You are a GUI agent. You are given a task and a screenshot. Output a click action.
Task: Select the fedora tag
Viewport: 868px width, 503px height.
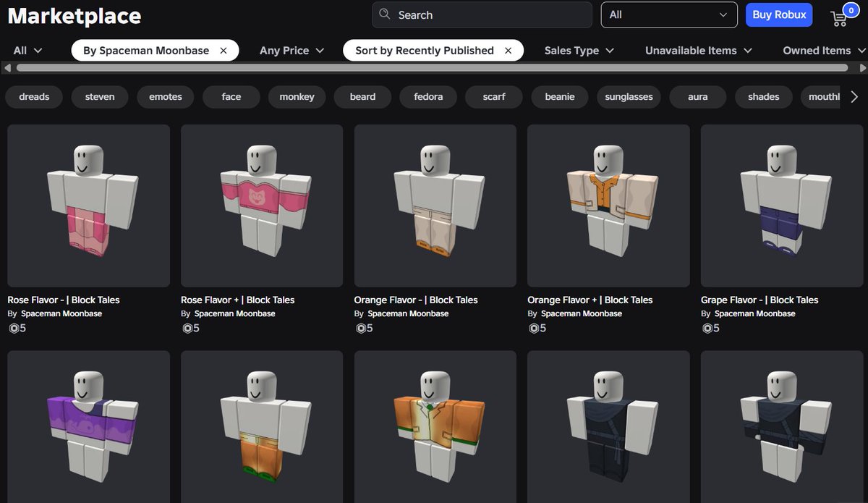tap(428, 96)
